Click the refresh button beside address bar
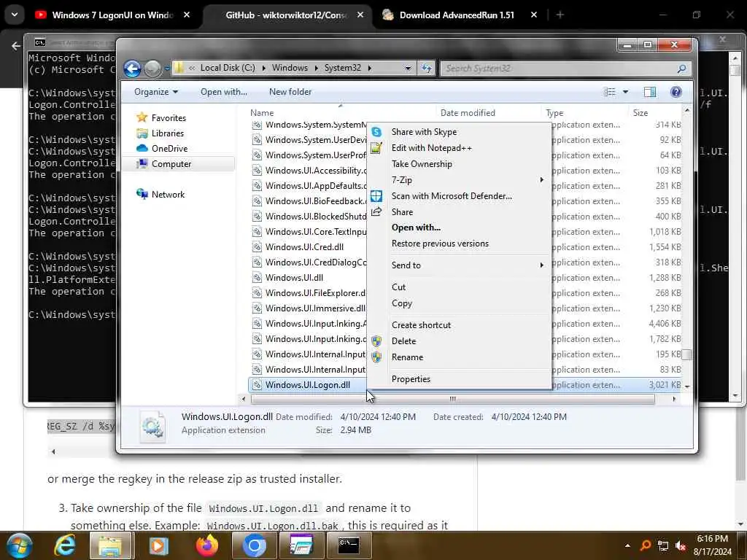Image resolution: width=747 pixels, height=560 pixels. click(426, 68)
